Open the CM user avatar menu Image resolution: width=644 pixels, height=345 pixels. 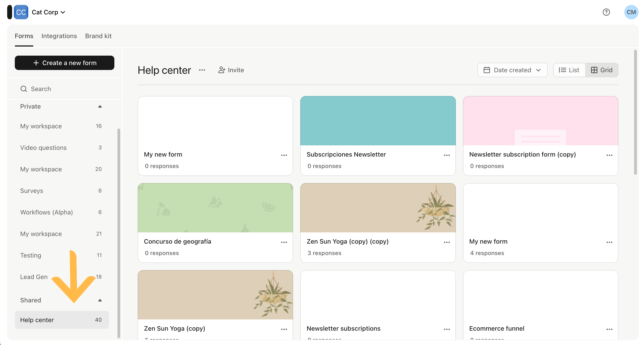(631, 12)
